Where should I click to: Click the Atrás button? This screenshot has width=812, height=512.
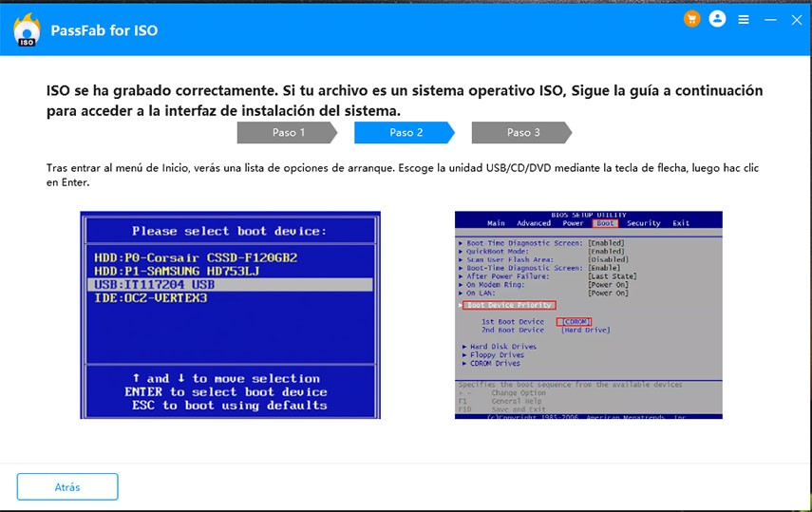67,486
